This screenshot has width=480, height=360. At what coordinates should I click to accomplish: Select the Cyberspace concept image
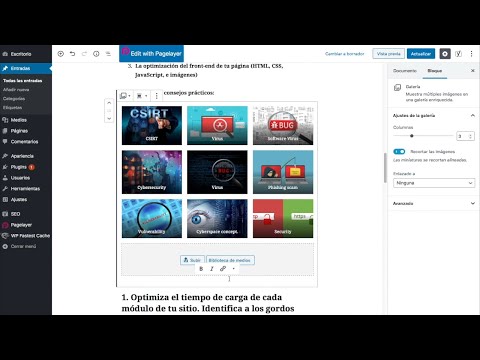click(x=217, y=219)
